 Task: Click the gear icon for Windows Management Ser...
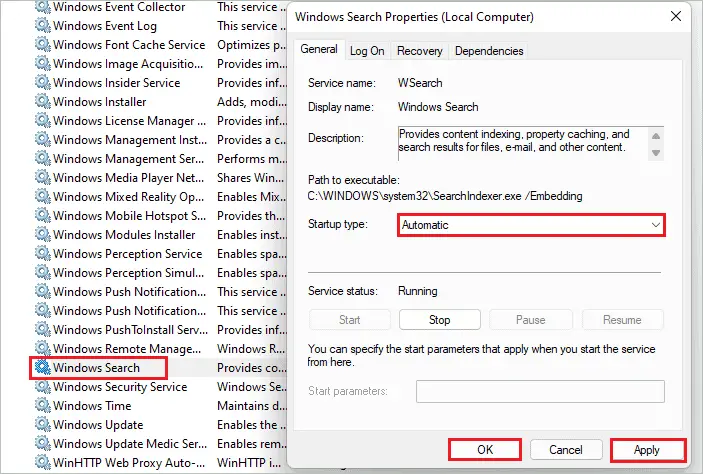(x=43, y=158)
